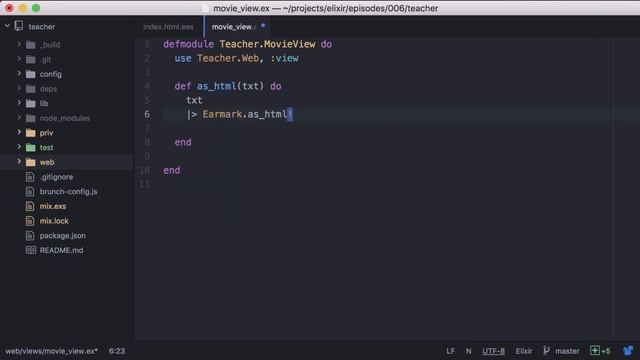Expand the deps folder chevron

click(19, 88)
